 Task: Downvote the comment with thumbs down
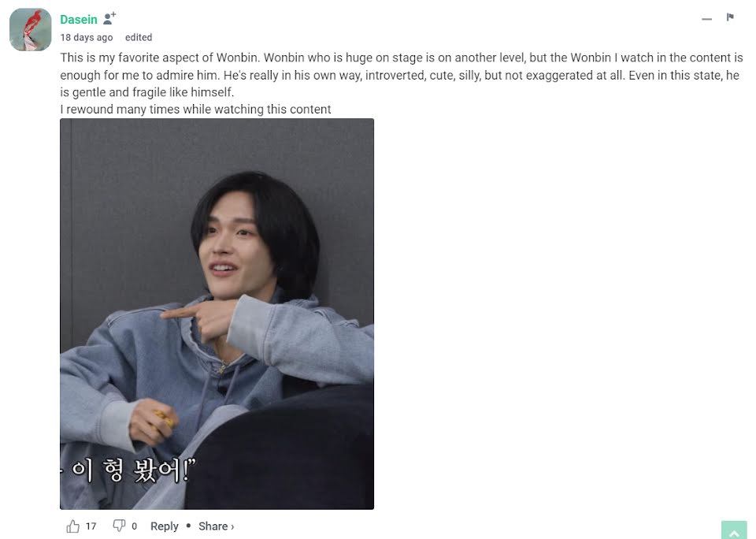[119, 526]
